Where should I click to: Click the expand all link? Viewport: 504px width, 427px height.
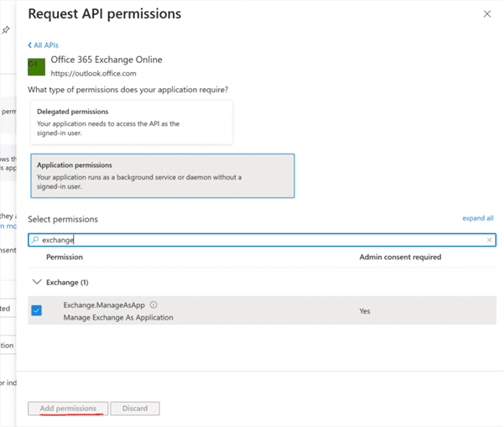coord(477,218)
